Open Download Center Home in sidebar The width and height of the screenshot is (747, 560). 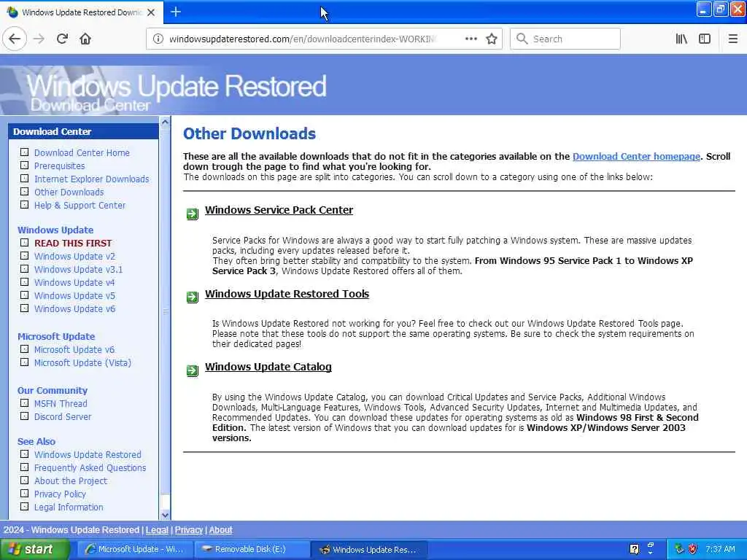pyautogui.click(x=82, y=152)
